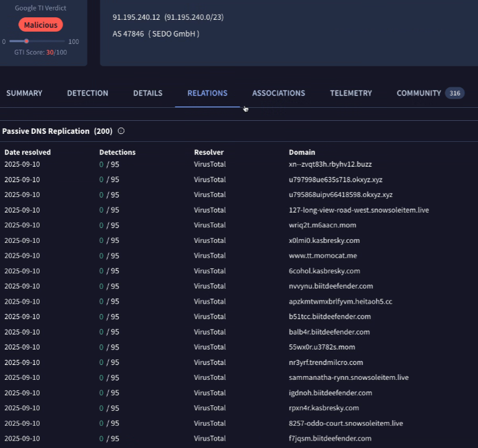Open the SUMMARY tab

pyautogui.click(x=24, y=94)
